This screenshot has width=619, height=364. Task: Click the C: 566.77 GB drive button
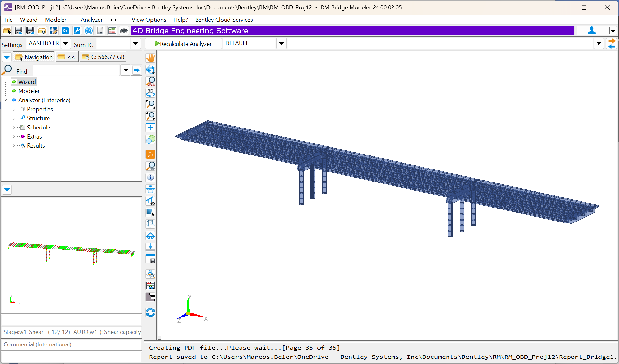[103, 57]
